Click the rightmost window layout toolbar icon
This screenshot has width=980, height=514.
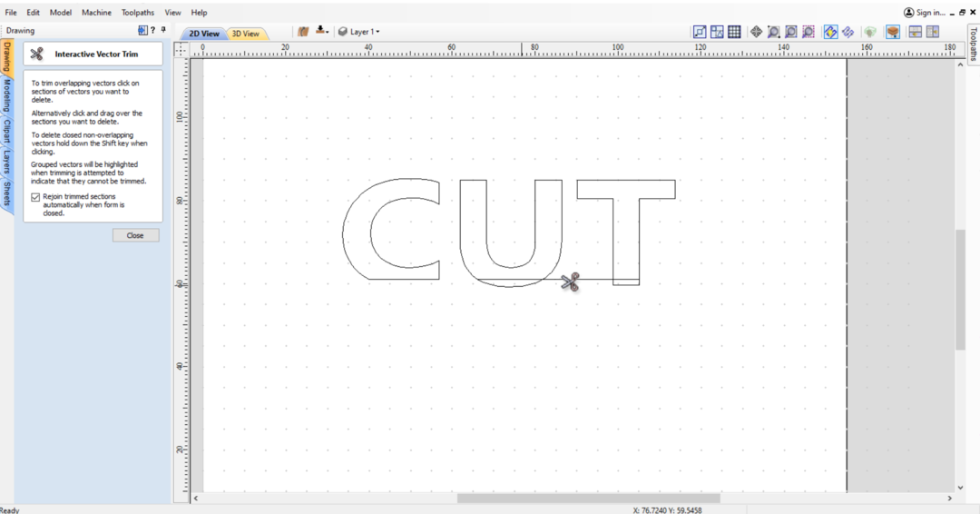932,32
